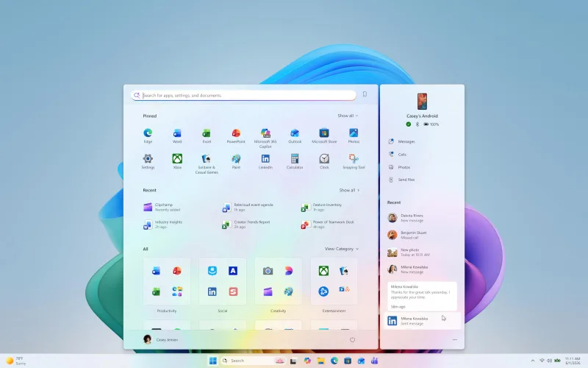Open Microsoft Store pinned app

tap(324, 136)
